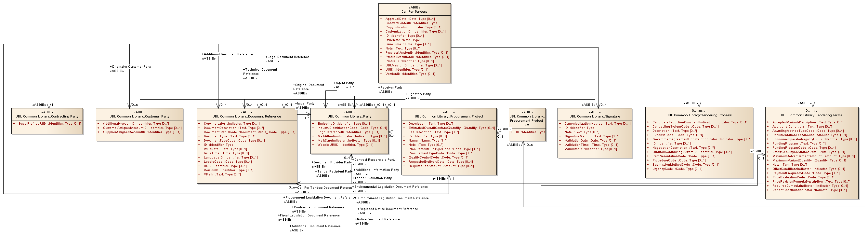Click the Document Reference class header
The height and width of the screenshot is (234, 868).
247,116
